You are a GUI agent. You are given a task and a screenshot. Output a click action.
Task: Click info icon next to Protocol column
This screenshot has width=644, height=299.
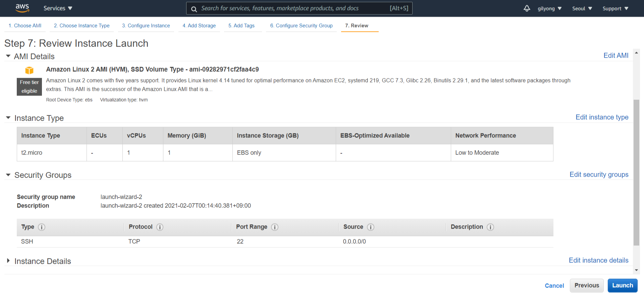[160, 227]
